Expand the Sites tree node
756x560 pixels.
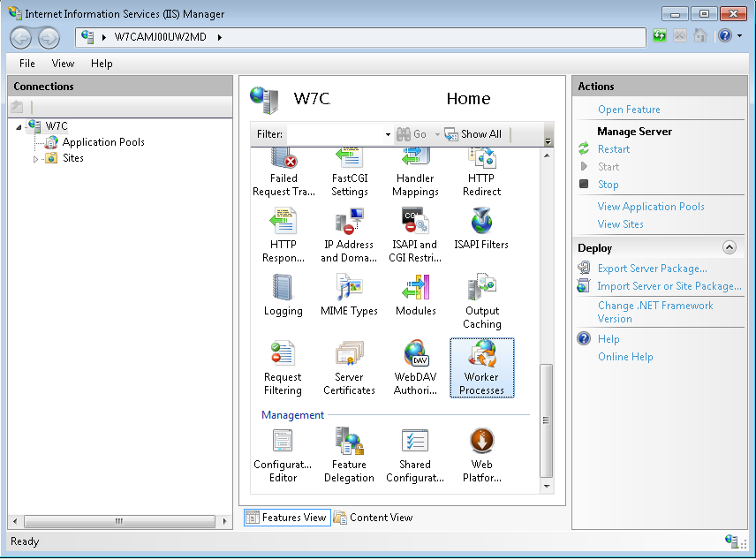pos(35,159)
